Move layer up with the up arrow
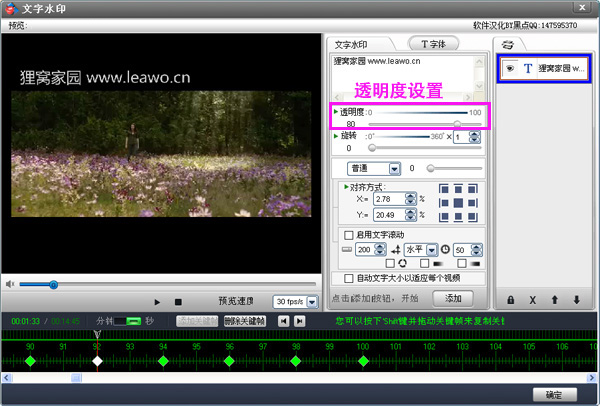 click(554, 299)
